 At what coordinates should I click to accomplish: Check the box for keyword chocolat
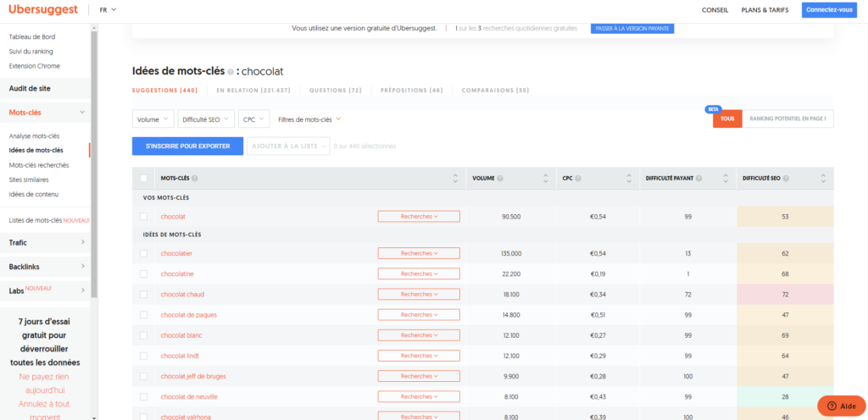click(143, 217)
